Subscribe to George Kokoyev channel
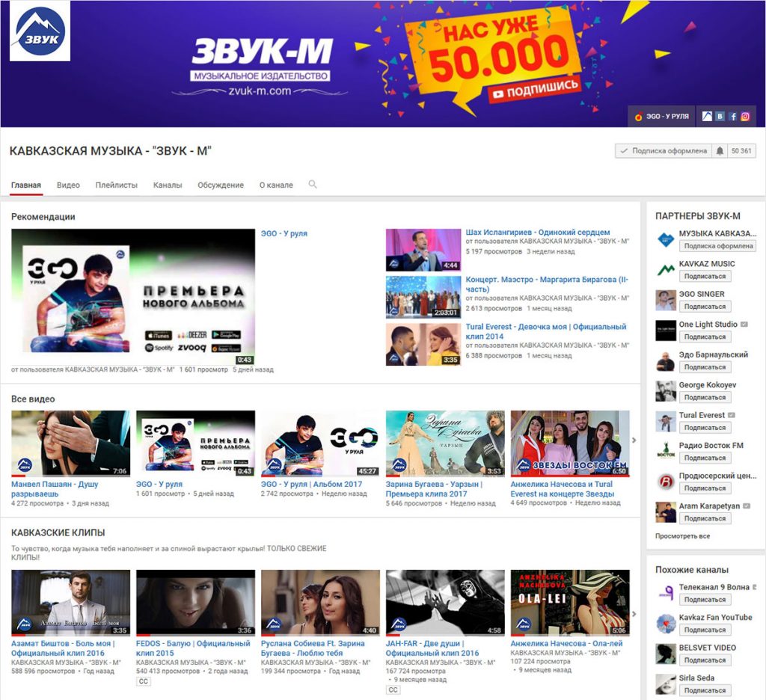Image resolution: width=766 pixels, height=700 pixels. point(705,398)
